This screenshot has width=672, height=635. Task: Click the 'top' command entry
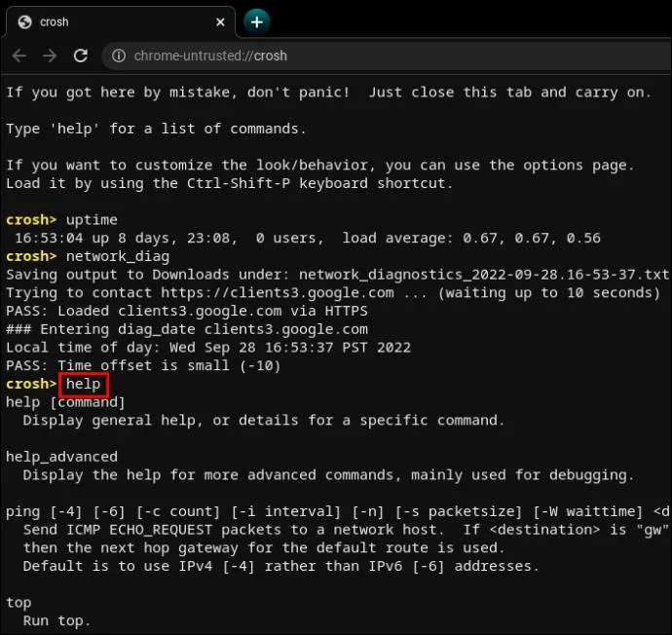[x=19, y=603]
